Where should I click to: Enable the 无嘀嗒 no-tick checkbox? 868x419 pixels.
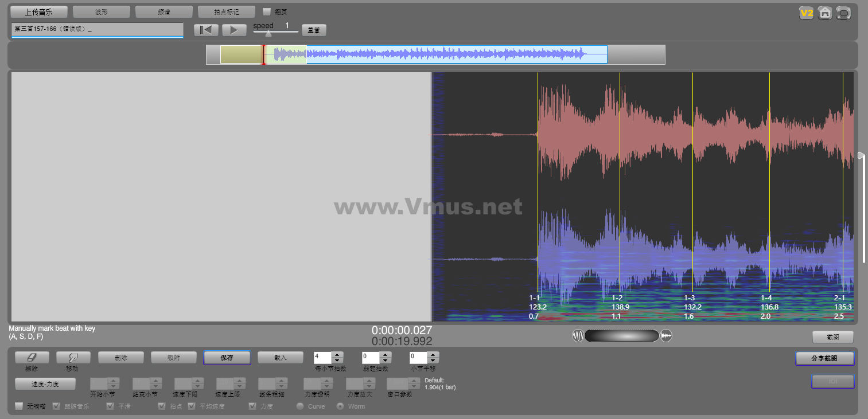pyautogui.click(x=19, y=406)
